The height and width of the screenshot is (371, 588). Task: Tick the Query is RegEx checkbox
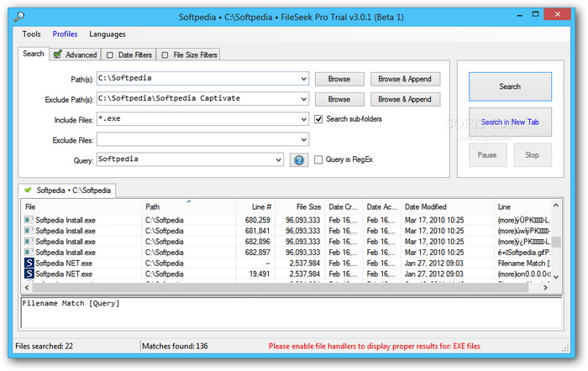coord(318,159)
